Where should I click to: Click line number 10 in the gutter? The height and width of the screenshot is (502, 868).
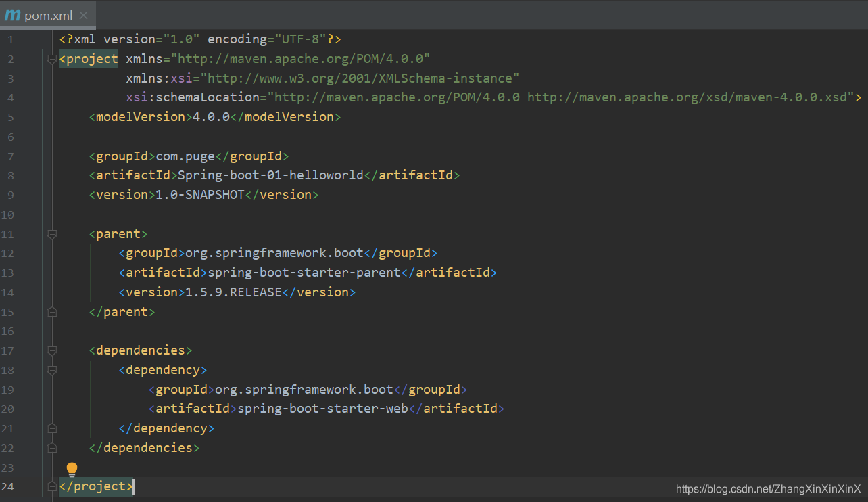point(7,214)
